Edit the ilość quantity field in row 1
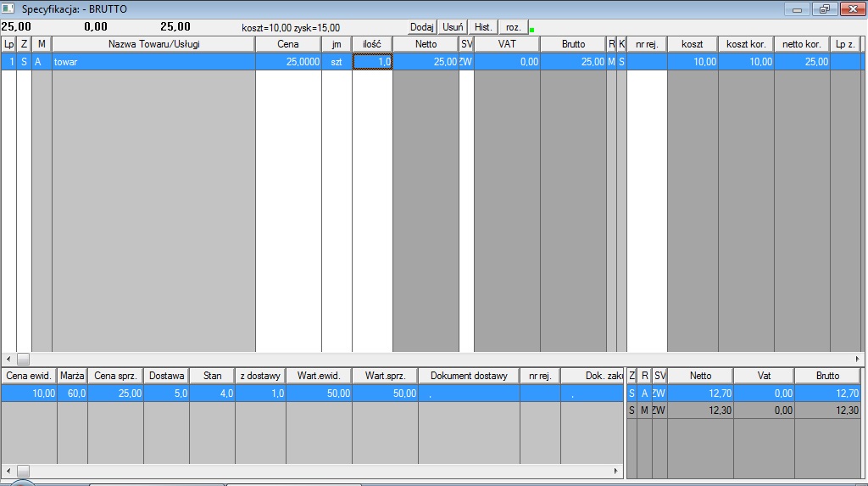The width and height of the screenshot is (868, 486). click(x=372, y=62)
